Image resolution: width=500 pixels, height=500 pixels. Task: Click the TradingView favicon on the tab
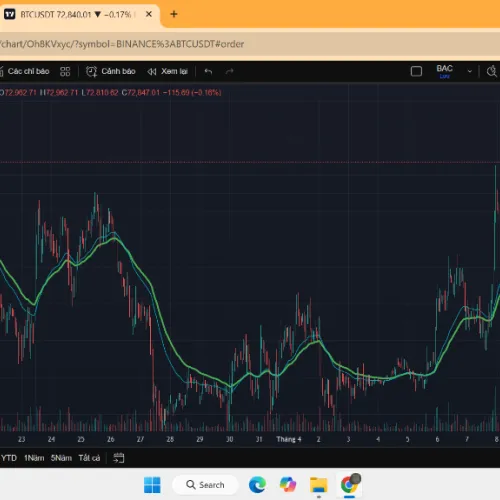[x=10, y=14]
